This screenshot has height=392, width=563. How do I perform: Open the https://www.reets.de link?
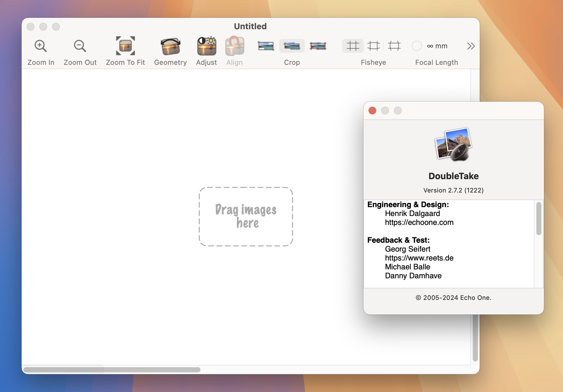[x=419, y=258]
